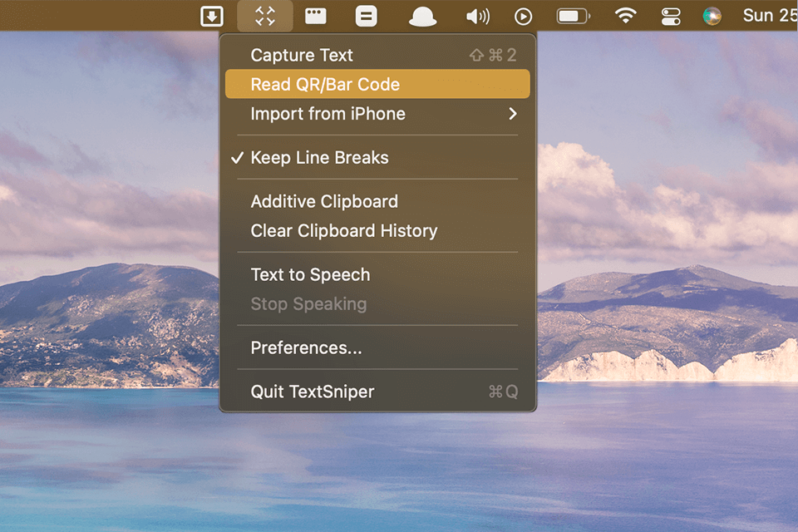
Task: Click the TextSniper capture icon in menu bar
Action: point(265,17)
